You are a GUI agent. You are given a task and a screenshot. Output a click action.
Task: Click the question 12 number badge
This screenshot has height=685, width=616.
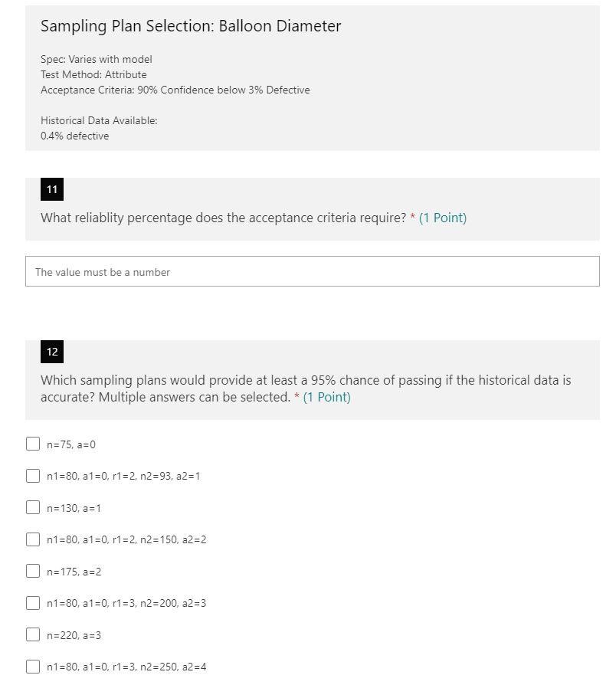point(51,352)
